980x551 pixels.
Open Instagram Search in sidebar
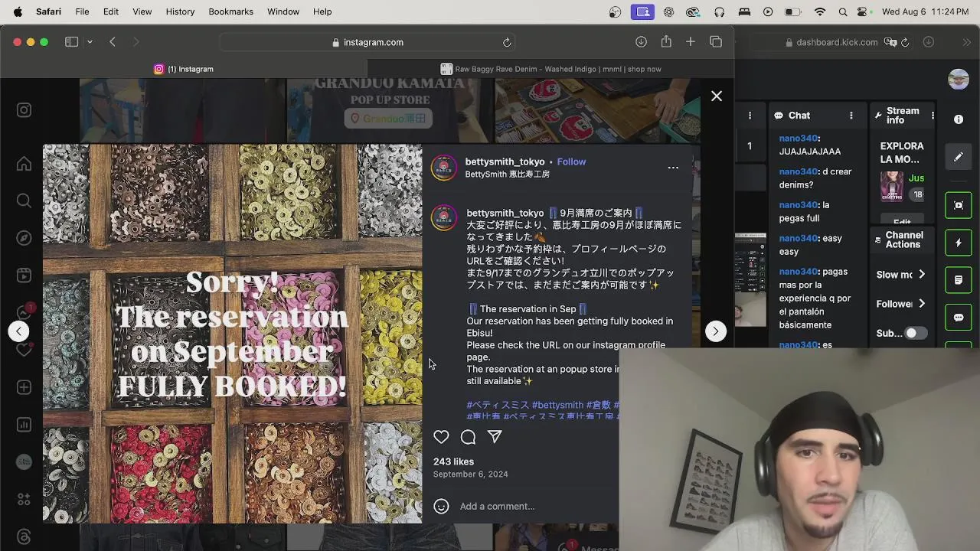24,201
